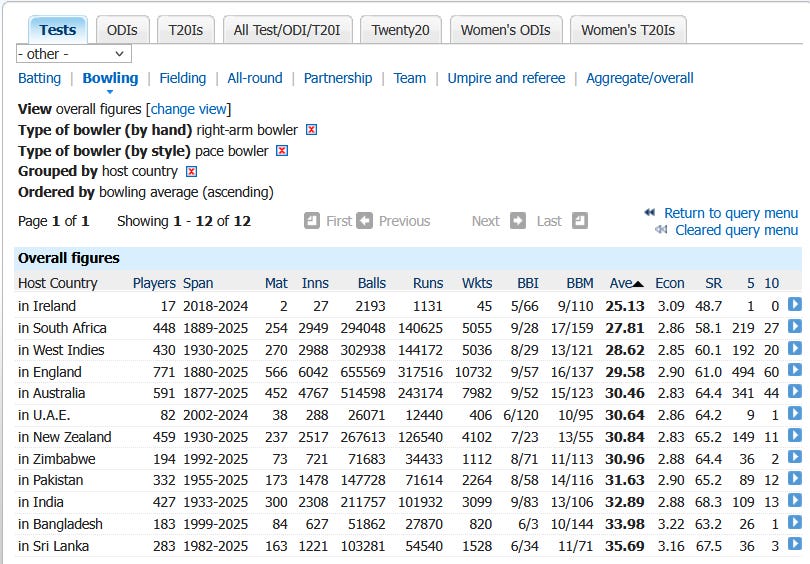The image size is (810, 564).
Task: Open the All-round records section
Action: (x=255, y=78)
